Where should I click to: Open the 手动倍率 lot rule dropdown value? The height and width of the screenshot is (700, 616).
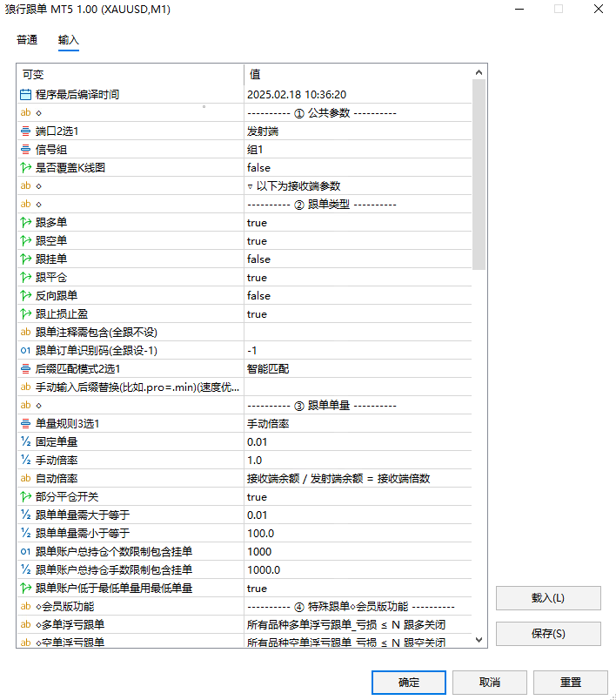(358, 424)
